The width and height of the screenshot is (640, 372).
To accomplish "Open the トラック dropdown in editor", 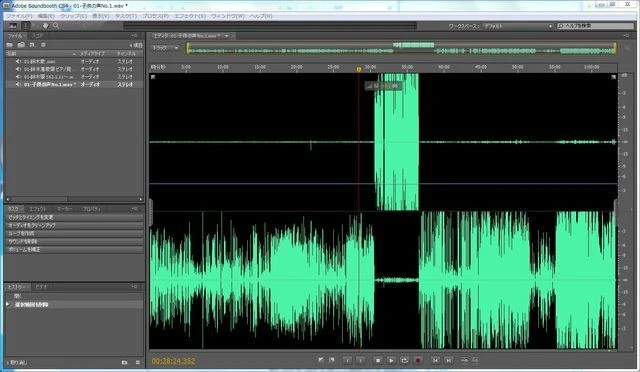I will 165,48.
